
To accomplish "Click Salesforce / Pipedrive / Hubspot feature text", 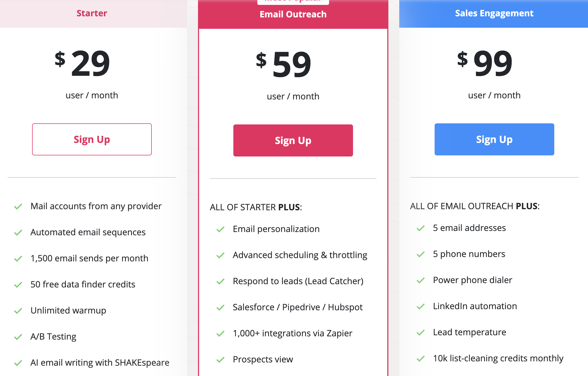I will (298, 307).
